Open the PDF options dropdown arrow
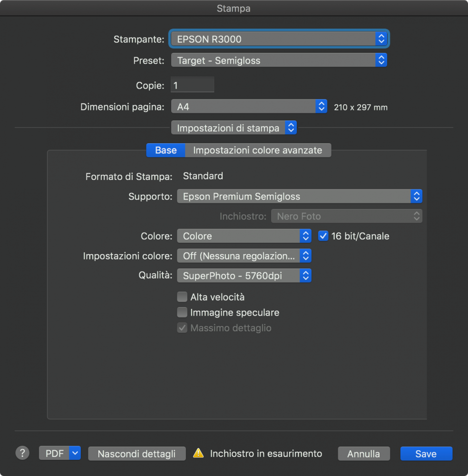The height and width of the screenshot is (476, 468). tap(75, 453)
